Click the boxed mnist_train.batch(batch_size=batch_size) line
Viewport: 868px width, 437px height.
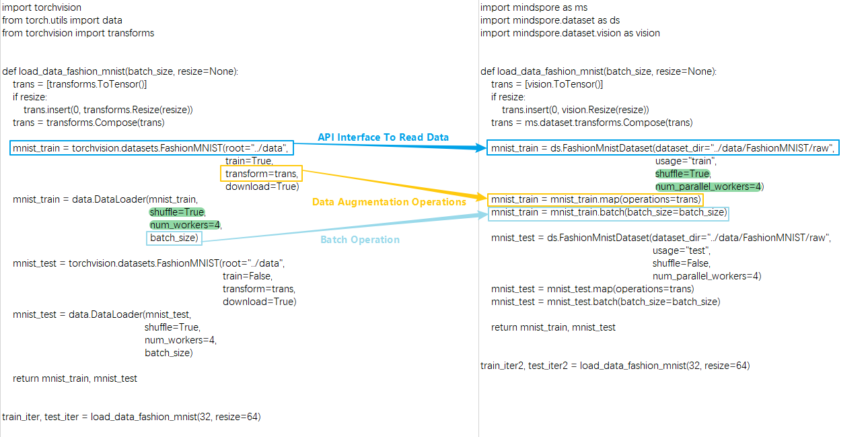608,212
